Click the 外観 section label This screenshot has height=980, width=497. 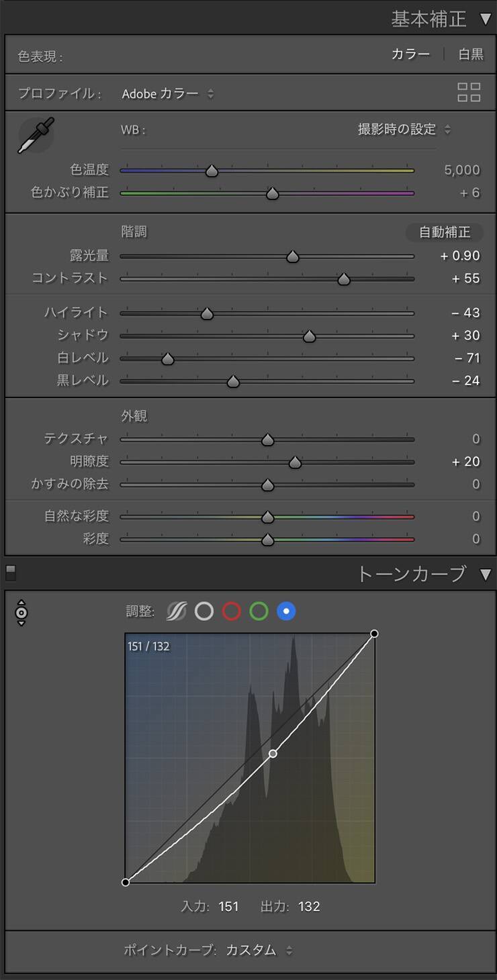(x=134, y=416)
